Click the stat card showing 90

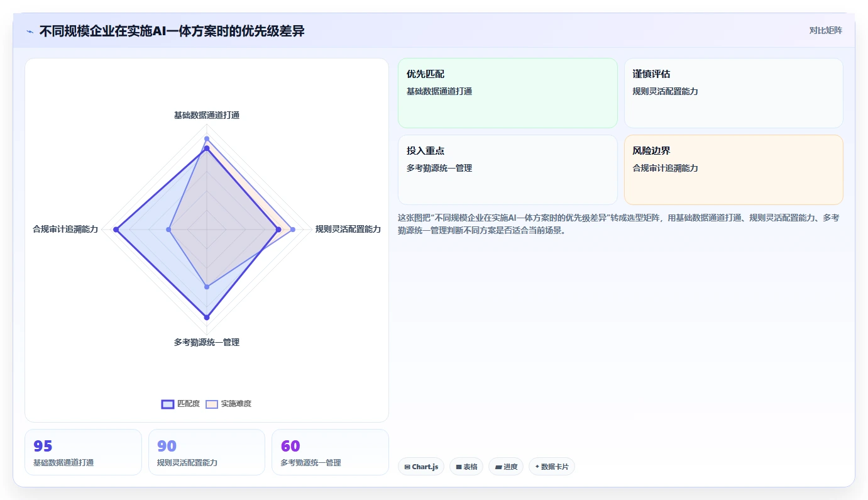207,452
